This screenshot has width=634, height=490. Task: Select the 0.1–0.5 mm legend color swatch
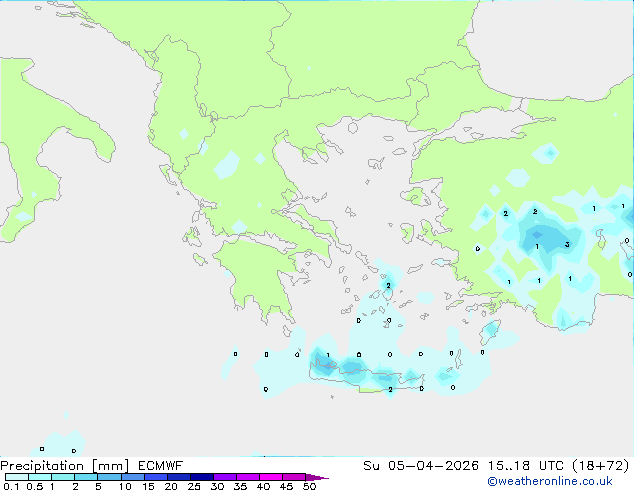tap(17, 477)
